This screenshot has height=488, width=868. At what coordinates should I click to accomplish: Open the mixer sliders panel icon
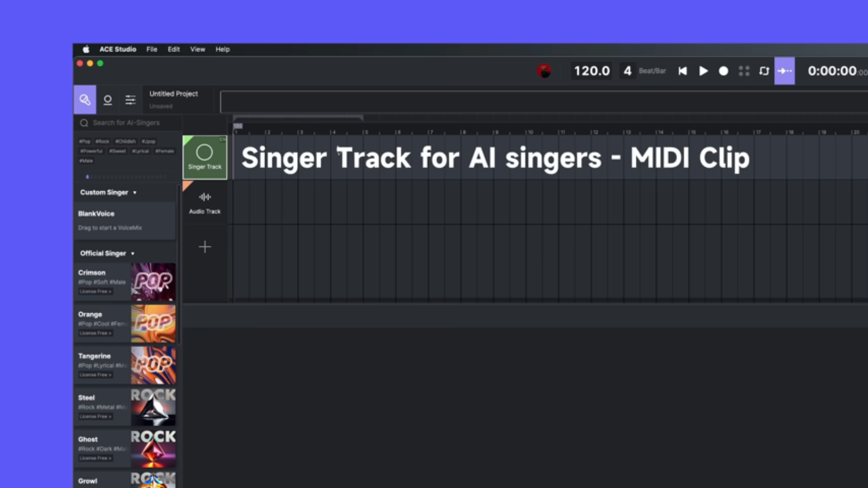click(x=131, y=100)
